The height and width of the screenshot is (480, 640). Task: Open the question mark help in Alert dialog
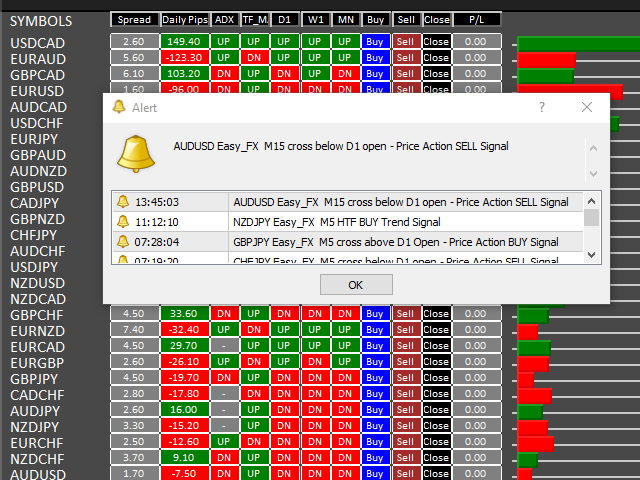pos(542,107)
